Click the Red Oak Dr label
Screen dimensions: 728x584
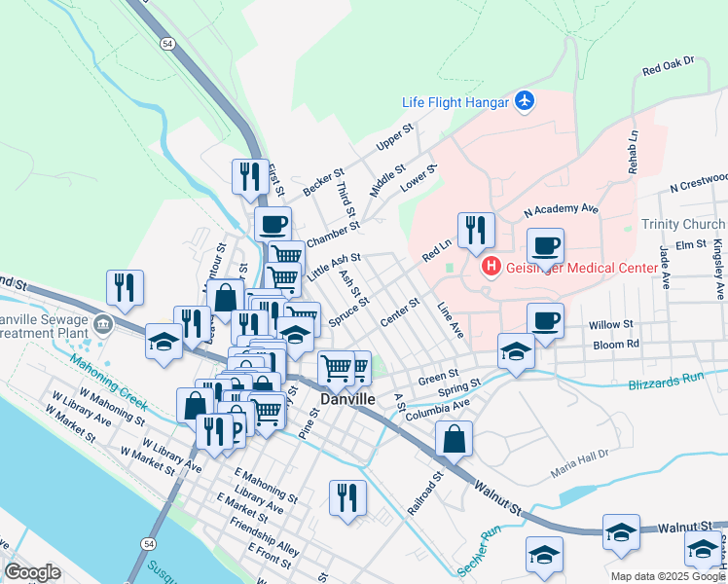tap(669, 66)
